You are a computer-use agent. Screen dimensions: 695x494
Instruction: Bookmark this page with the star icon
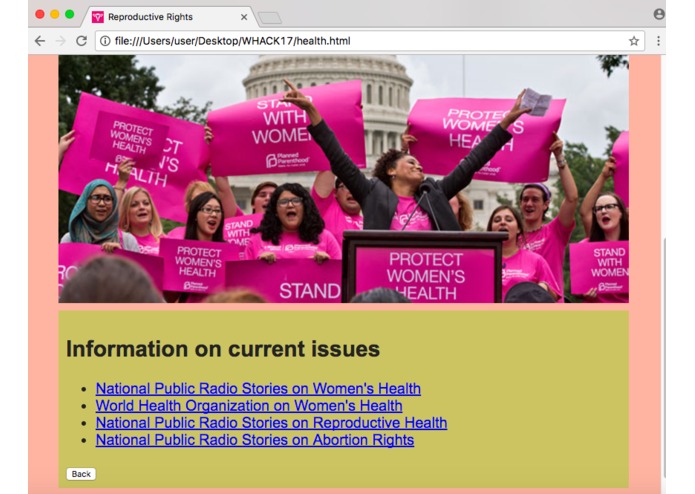click(634, 41)
